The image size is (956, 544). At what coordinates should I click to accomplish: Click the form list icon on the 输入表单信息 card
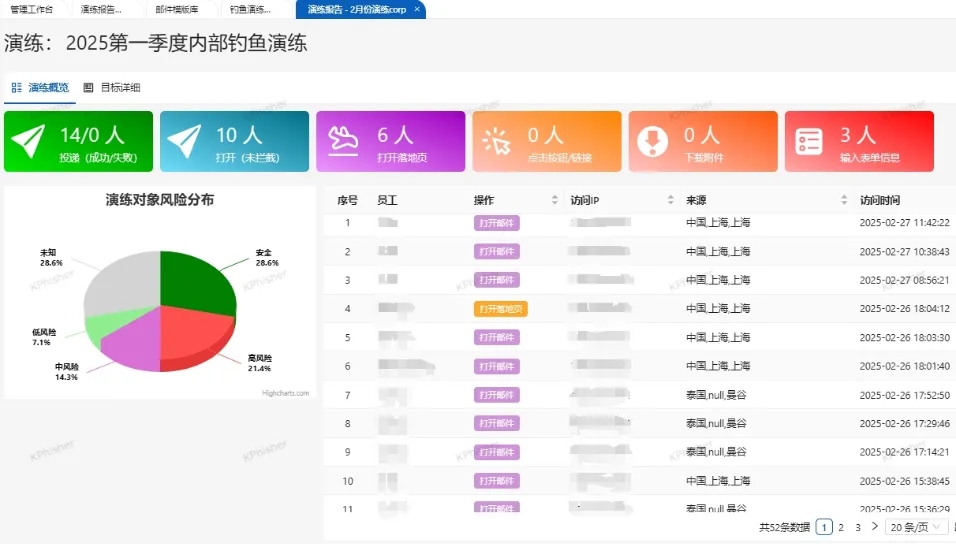tap(810, 141)
